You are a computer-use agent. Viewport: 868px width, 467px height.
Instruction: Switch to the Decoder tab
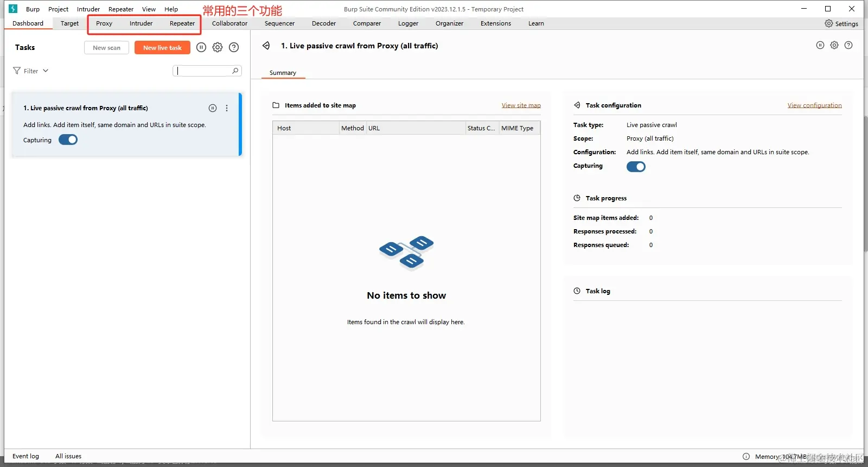324,23
